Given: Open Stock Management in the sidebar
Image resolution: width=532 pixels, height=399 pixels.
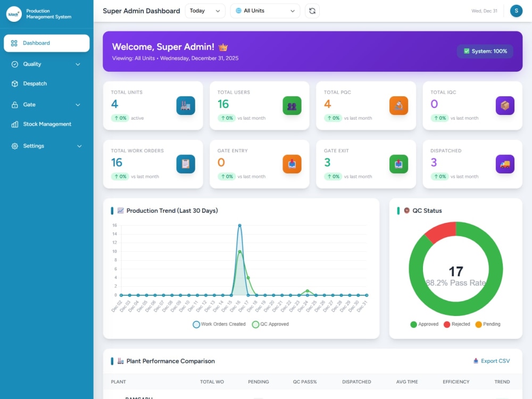Looking at the screenshot, I should tap(46, 124).
